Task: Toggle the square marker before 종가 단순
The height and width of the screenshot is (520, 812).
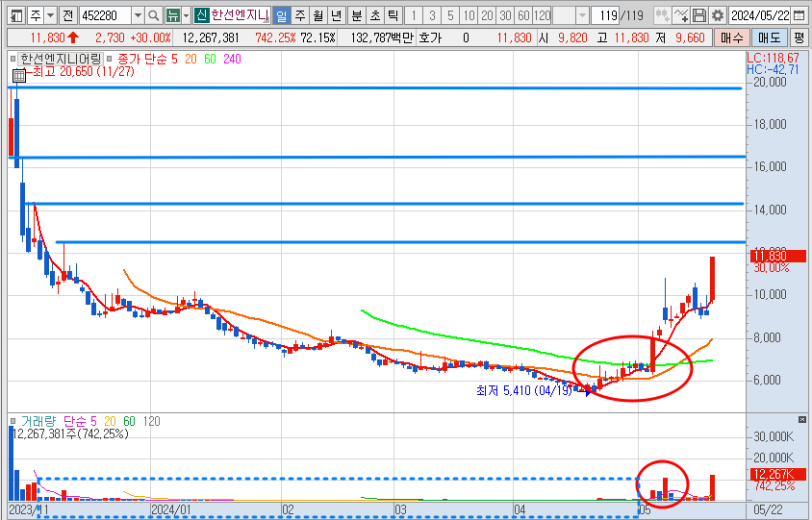Action: pyautogui.click(x=110, y=59)
